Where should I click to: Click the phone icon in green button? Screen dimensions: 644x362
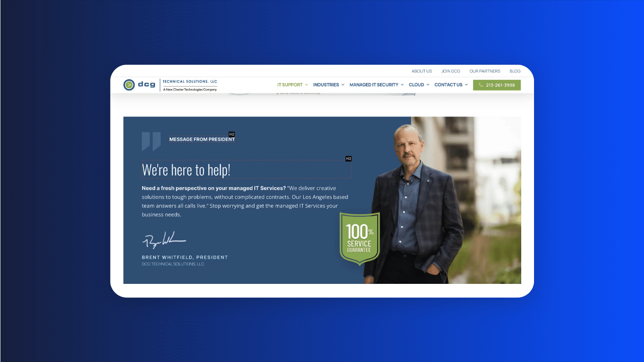point(481,85)
